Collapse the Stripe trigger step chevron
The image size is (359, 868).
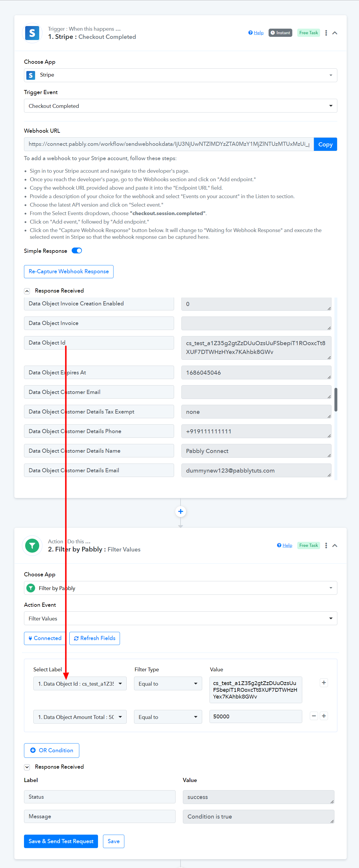(x=335, y=33)
